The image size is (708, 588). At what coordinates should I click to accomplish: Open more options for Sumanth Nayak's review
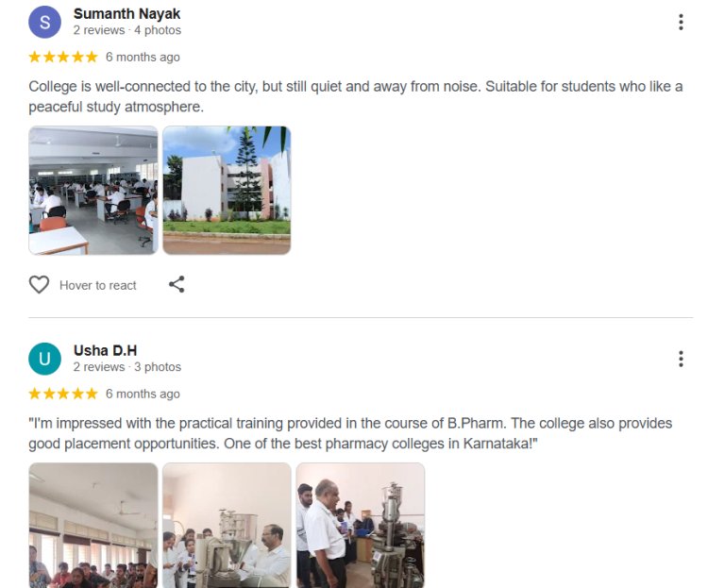pyautogui.click(x=681, y=22)
